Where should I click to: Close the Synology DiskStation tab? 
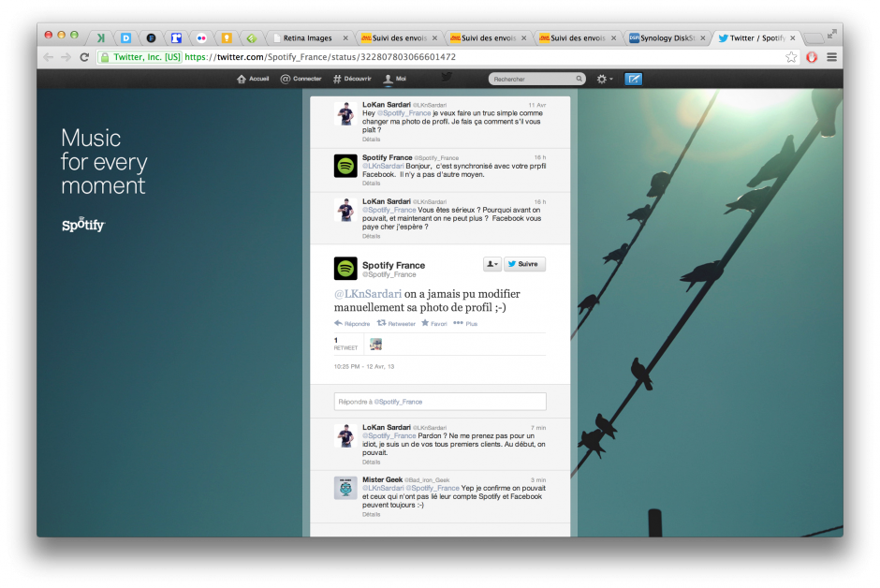(x=703, y=38)
